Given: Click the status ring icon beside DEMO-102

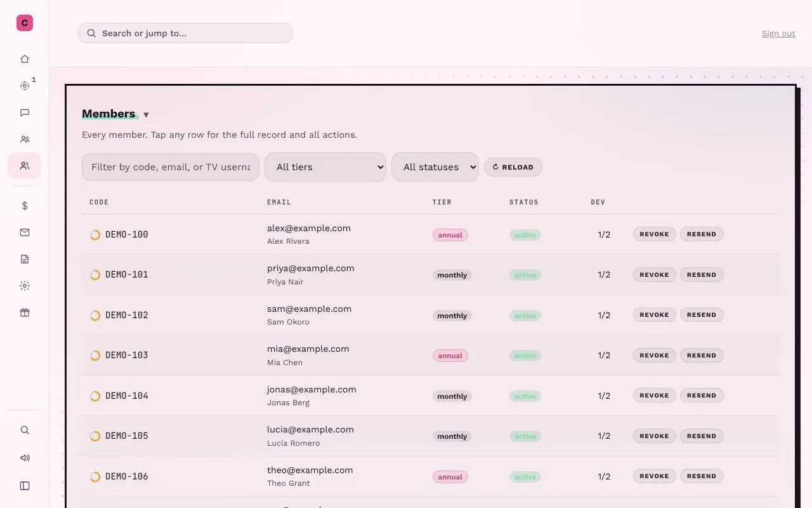Looking at the screenshot, I should [95, 316].
